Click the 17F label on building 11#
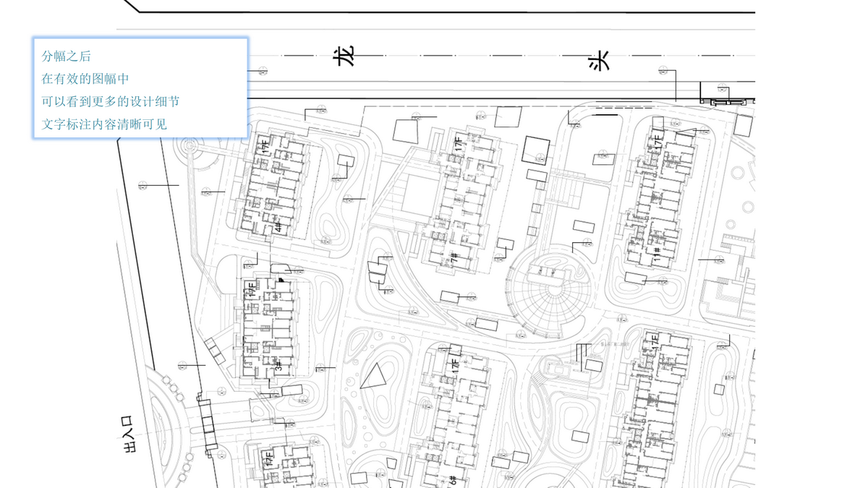868x488 pixels. pos(658,142)
